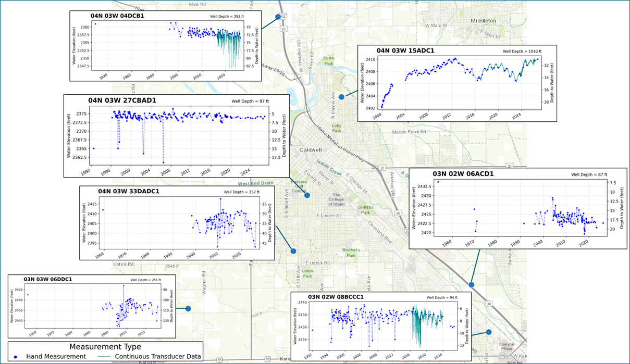This screenshot has height=364, width=630.
Task: Click the 'Brothers Park' map label
Action: point(352,253)
